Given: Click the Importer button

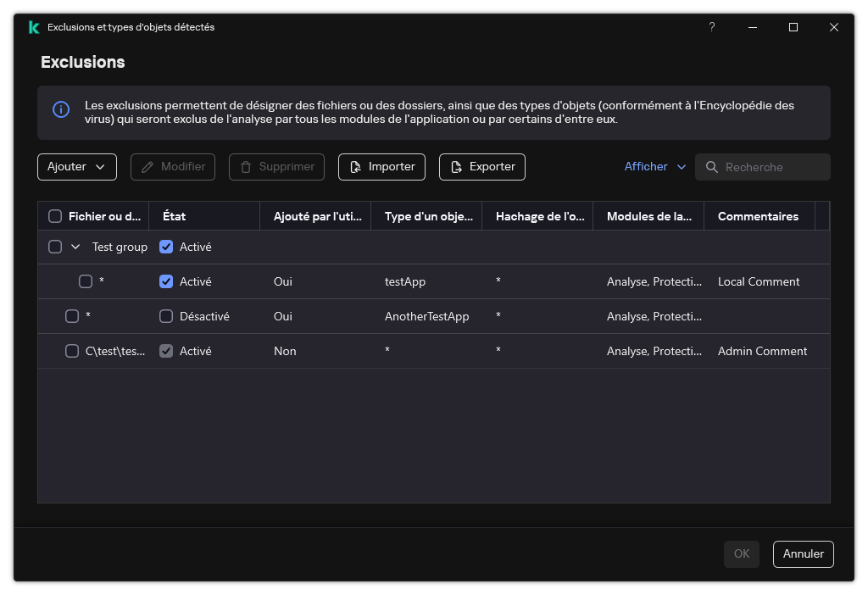Looking at the screenshot, I should pyautogui.click(x=381, y=167).
